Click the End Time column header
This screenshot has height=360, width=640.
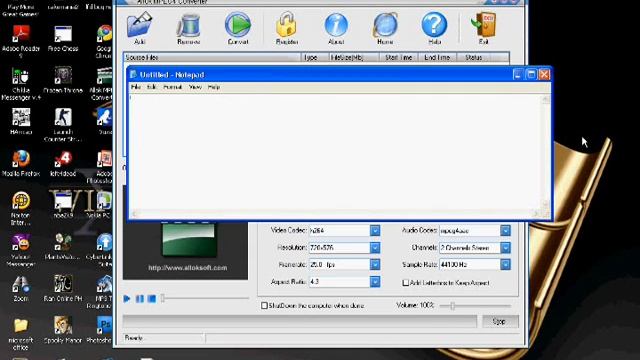(437, 58)
